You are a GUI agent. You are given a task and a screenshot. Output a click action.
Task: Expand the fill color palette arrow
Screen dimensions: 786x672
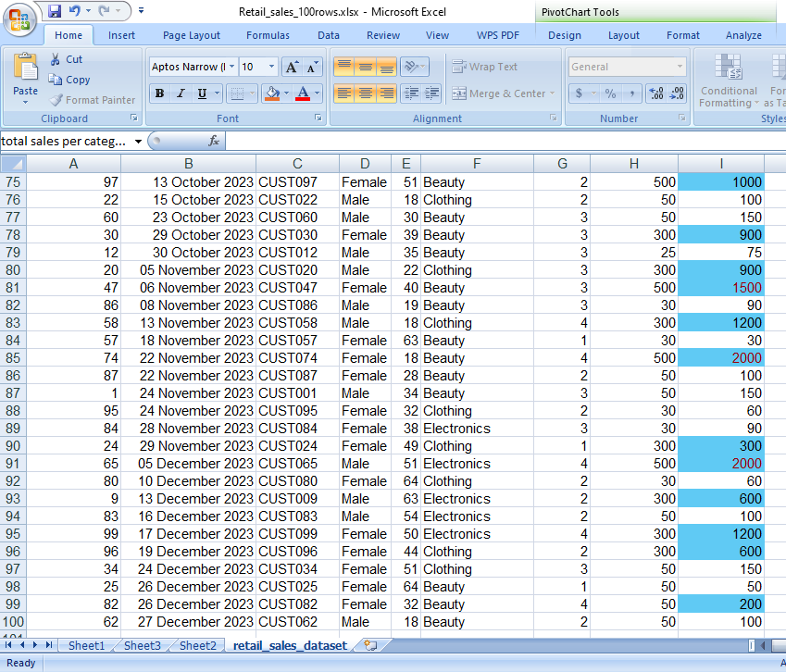click(286, 93)
